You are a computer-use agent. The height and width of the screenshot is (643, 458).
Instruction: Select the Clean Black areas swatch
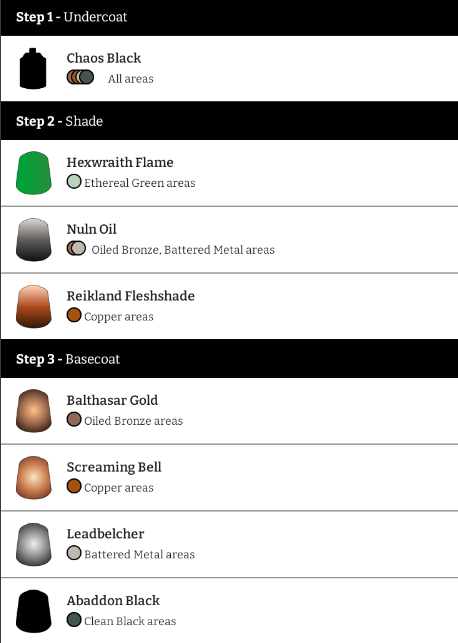pyautogui.click(x=74, y=620)
